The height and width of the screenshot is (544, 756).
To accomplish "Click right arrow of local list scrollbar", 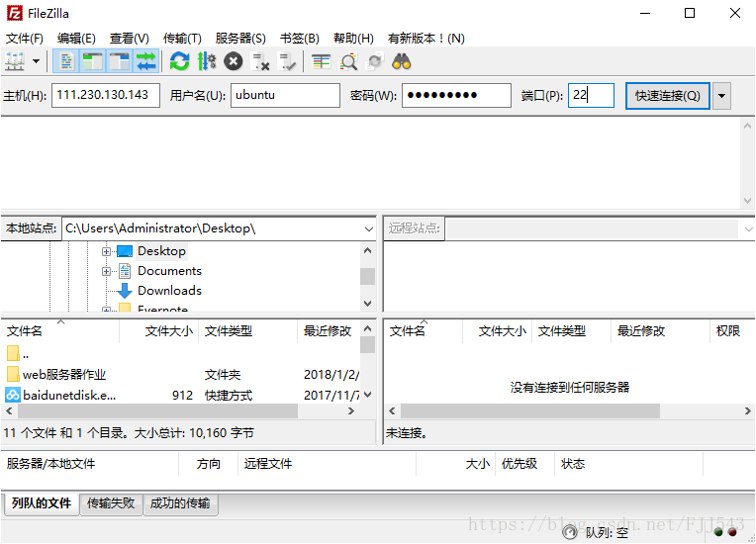I will tap(351, 411).
